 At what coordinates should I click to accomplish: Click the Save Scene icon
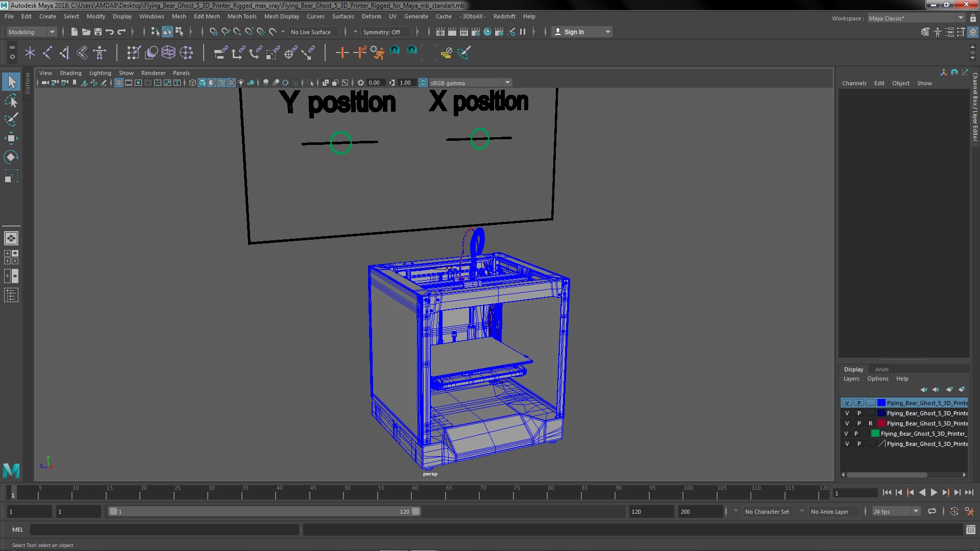point(97,32)
